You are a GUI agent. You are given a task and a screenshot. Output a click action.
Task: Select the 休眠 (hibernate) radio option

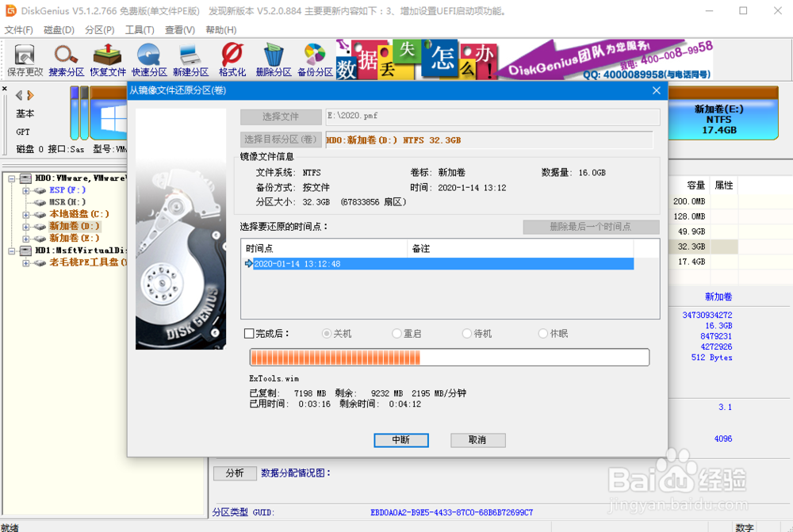pos(542,334)
